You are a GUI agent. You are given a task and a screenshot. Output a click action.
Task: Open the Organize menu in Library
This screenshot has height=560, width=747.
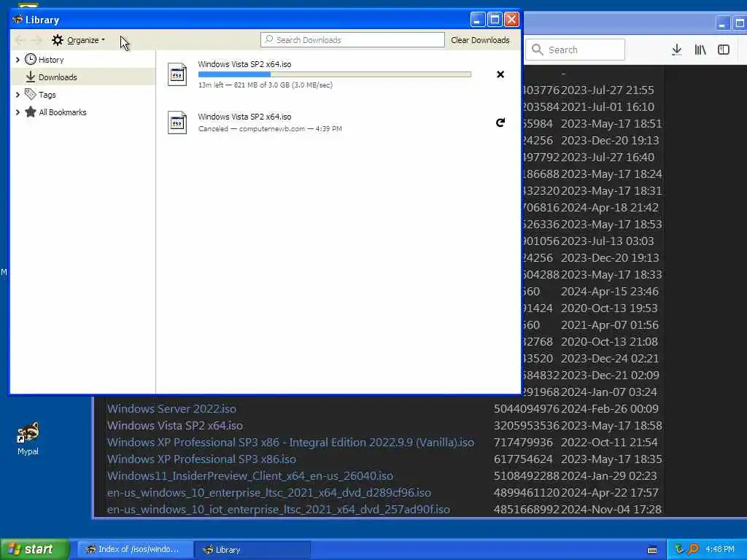click(x=79, y=40)
